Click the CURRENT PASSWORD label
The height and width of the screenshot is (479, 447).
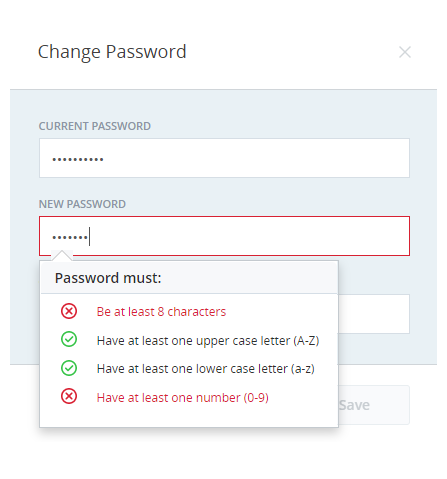click(95, 126)
